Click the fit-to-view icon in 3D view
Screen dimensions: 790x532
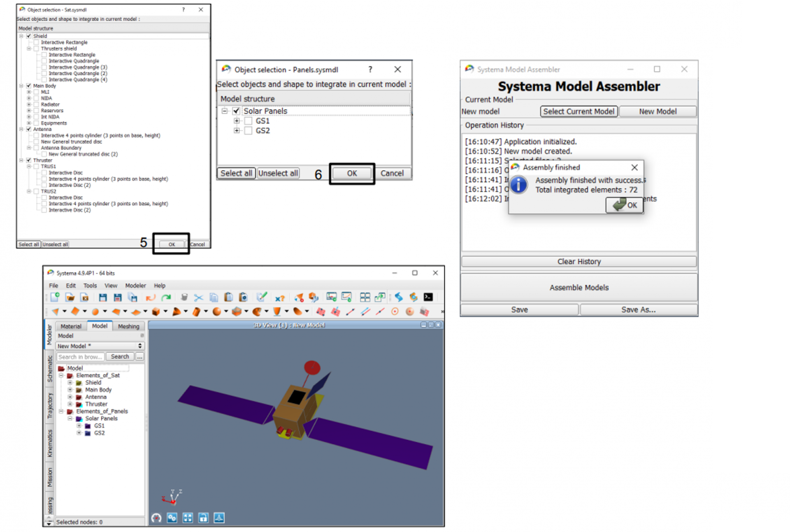(188, 518)
